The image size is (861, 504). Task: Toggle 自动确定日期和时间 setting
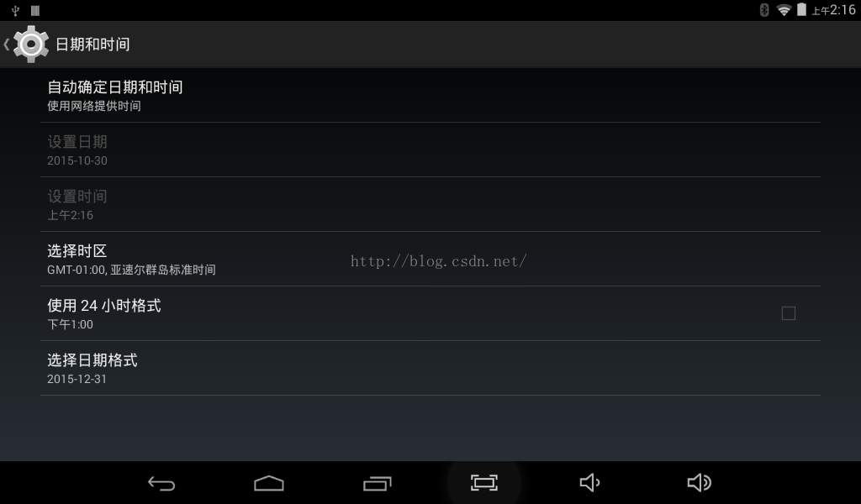pos(430,96)
